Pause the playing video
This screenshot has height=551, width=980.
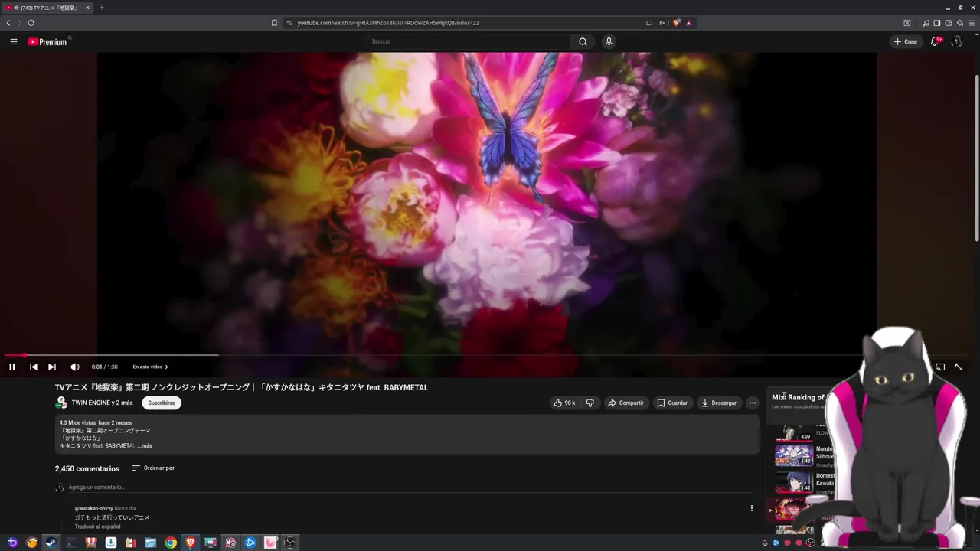click(x=12, y=367)
